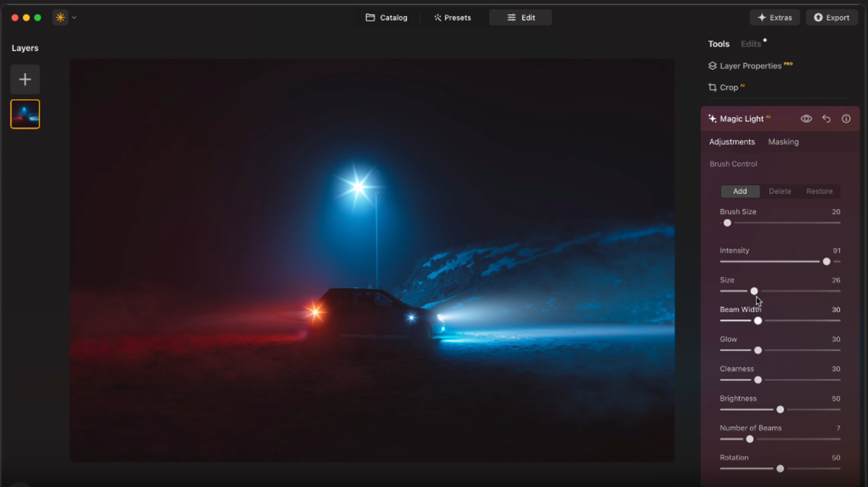This screenshot has height=487, width=868.
Task: Switch brush mode to Restore
Action: point(819,191)
